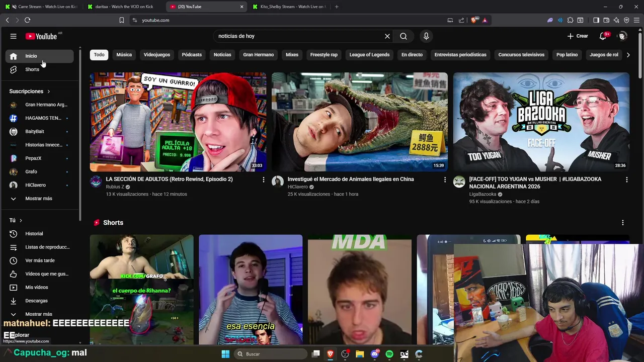
Task: Open Spotify from the taskbar
Action: pos(389,354)
